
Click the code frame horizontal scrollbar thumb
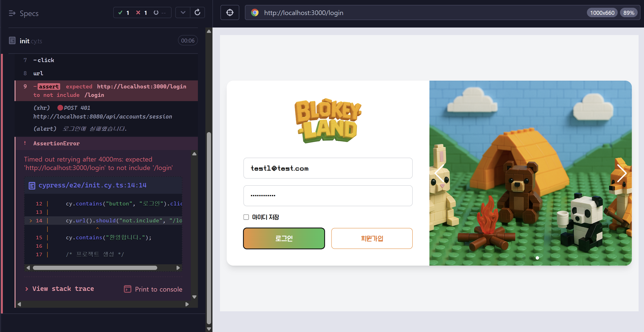click(x=95, y=268)
